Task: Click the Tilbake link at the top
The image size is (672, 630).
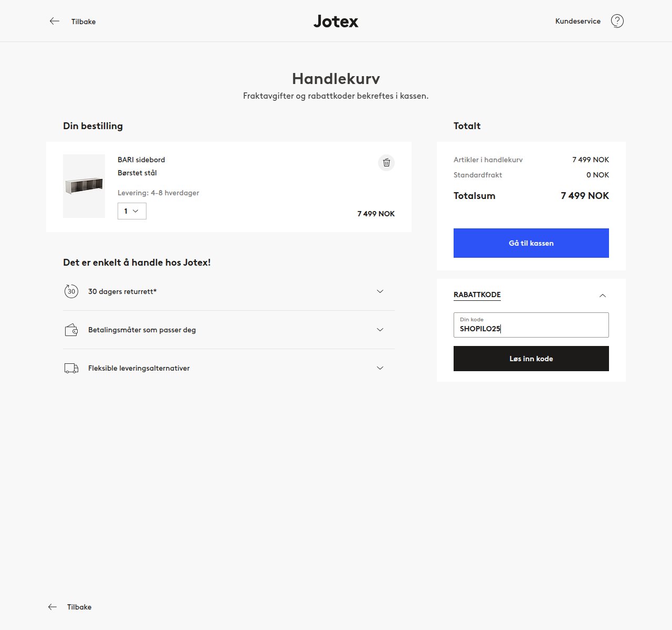Action: [83, 22]
